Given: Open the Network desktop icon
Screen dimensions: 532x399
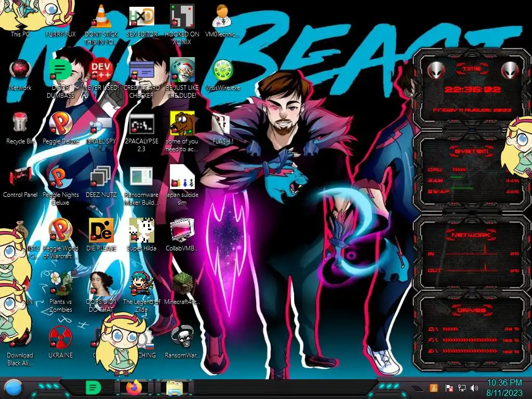Looking at the screenshot, I should point(20,69).
